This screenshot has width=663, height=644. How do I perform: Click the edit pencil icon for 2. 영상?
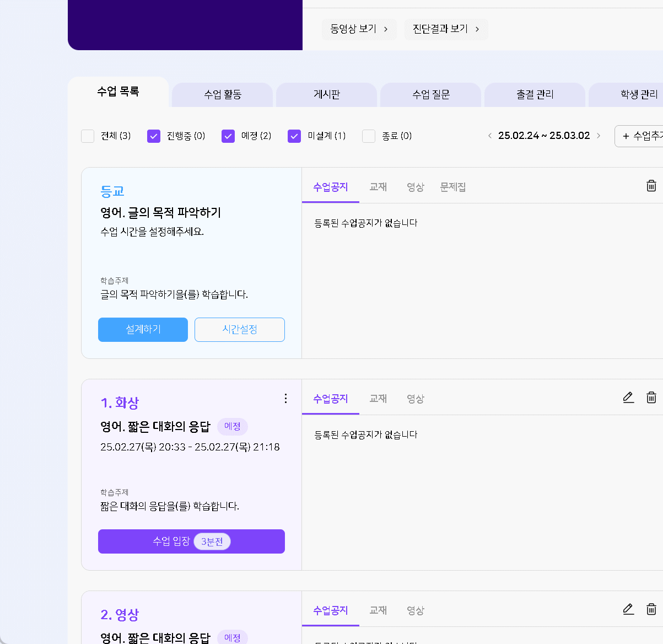(x=628, y=609)
